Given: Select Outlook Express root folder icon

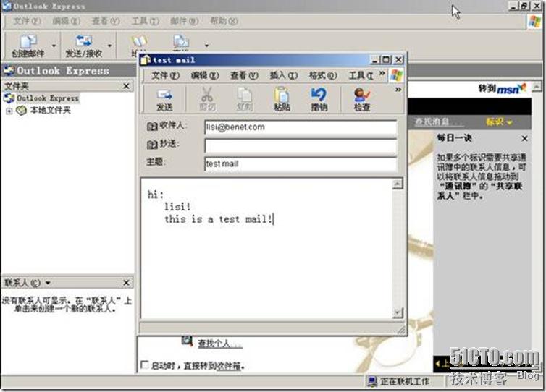Looking at the screenshot, I should [x=9, y=98].
